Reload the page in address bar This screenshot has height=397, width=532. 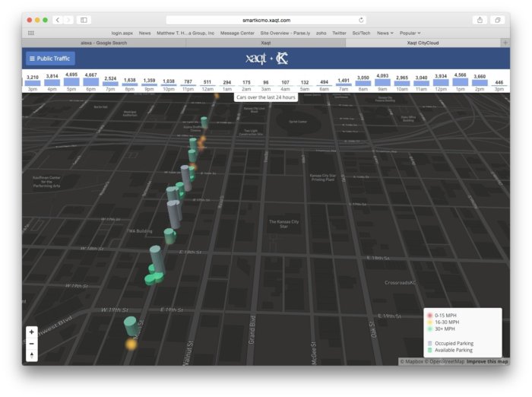pos(361,20)
